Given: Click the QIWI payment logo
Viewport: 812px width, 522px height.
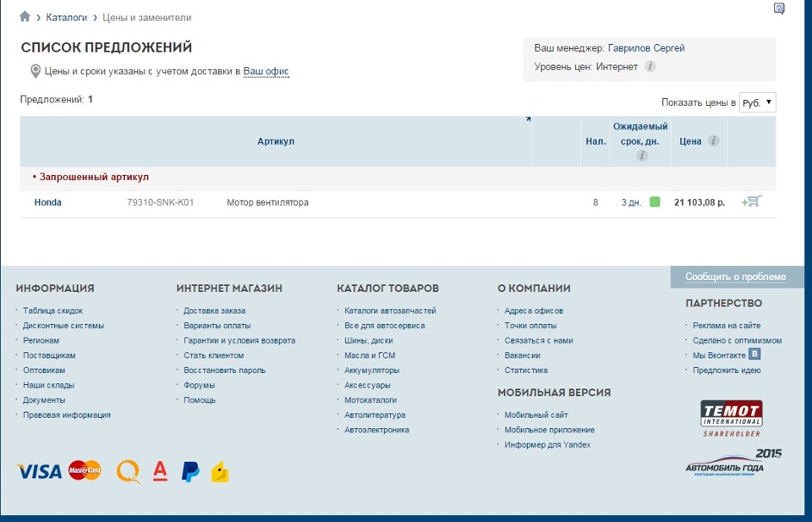Looking at the screenshot, I should click(x=128, y=471).
